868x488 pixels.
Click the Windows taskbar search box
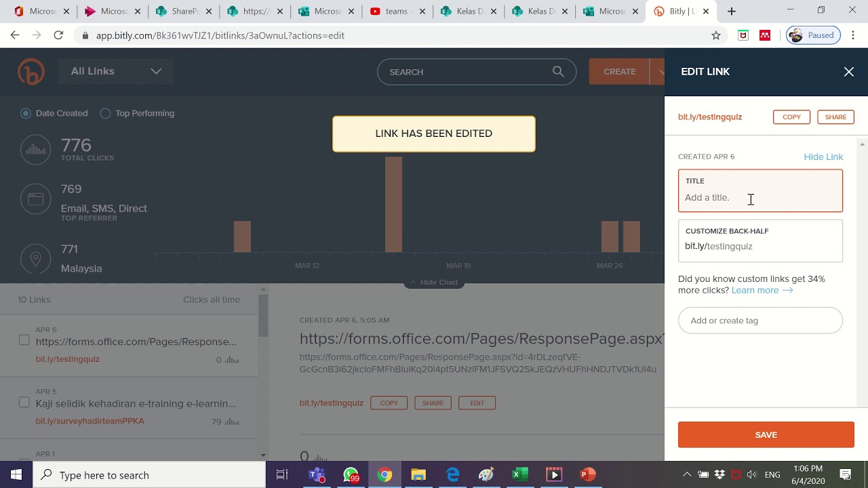pos(149,474)
